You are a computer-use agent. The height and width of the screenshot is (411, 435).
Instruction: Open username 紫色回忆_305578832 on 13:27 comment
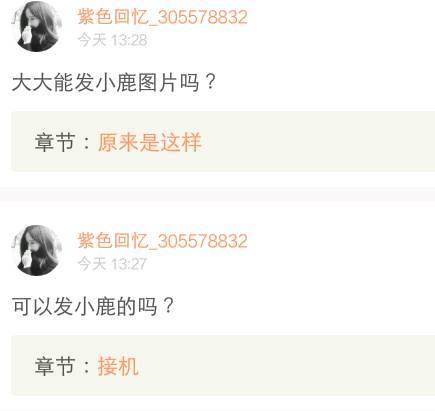[x=162, y=240]
